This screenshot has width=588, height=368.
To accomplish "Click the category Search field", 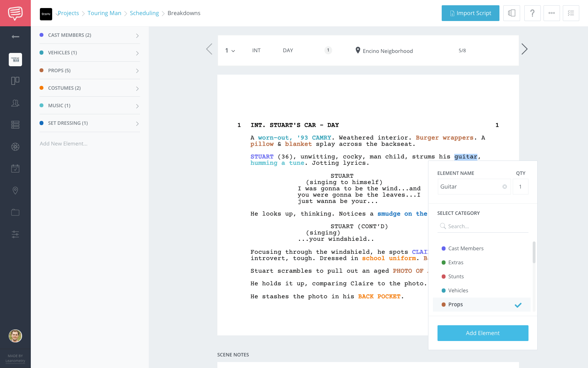I will coord(483,226).
